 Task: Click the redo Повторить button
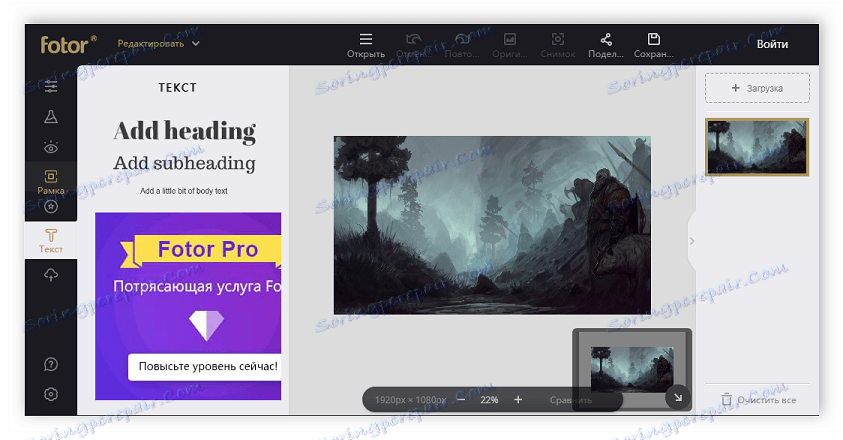[461, 45]
